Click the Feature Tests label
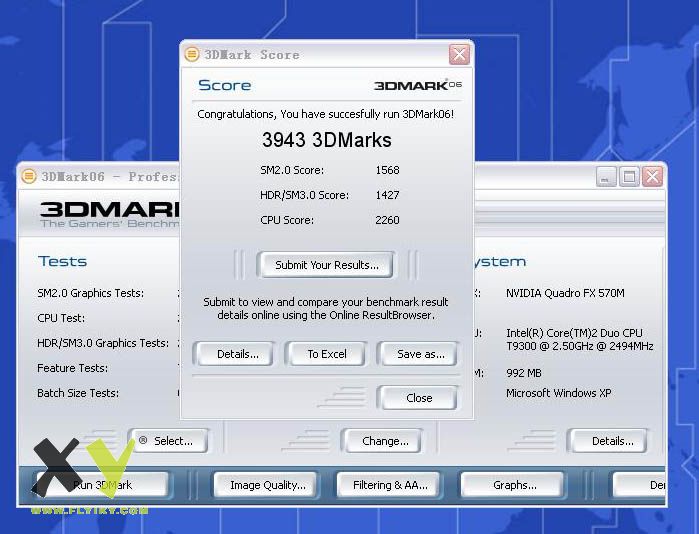Image resolution: width=699 pixels, height=534 pixels. pyautogui.click(x=72, y=368)
